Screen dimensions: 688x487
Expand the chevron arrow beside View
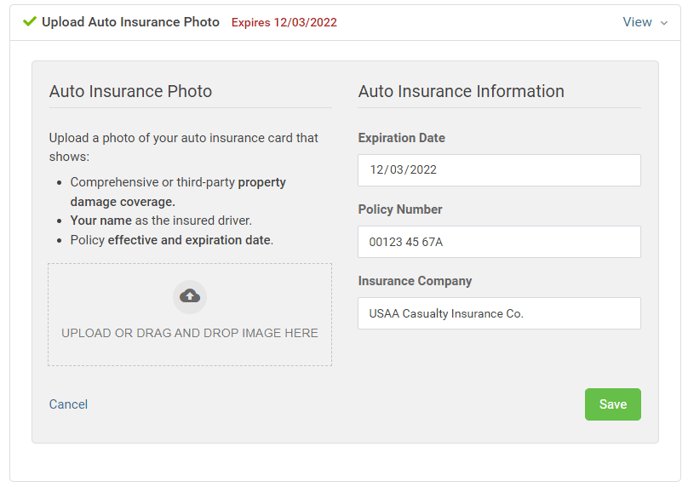[x=664, y=23]
